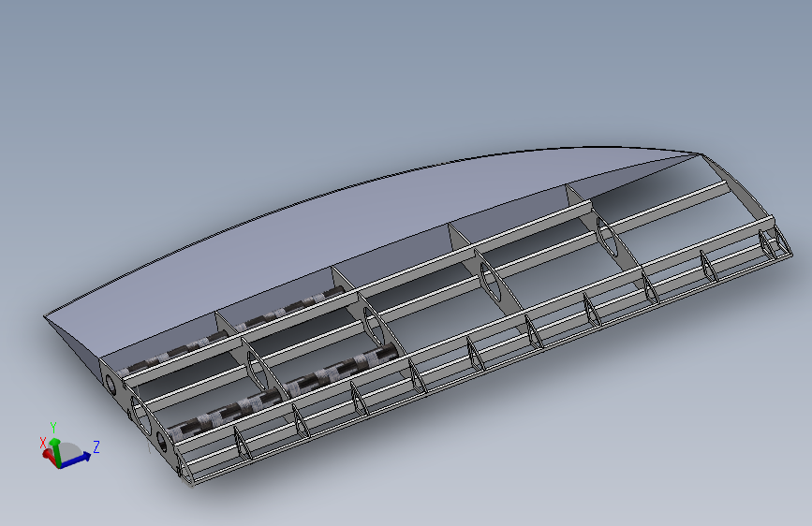This screenshot has height=526, width=812.
Task: Click the green Y axis arrow of triad
Action: coord(56,451)
